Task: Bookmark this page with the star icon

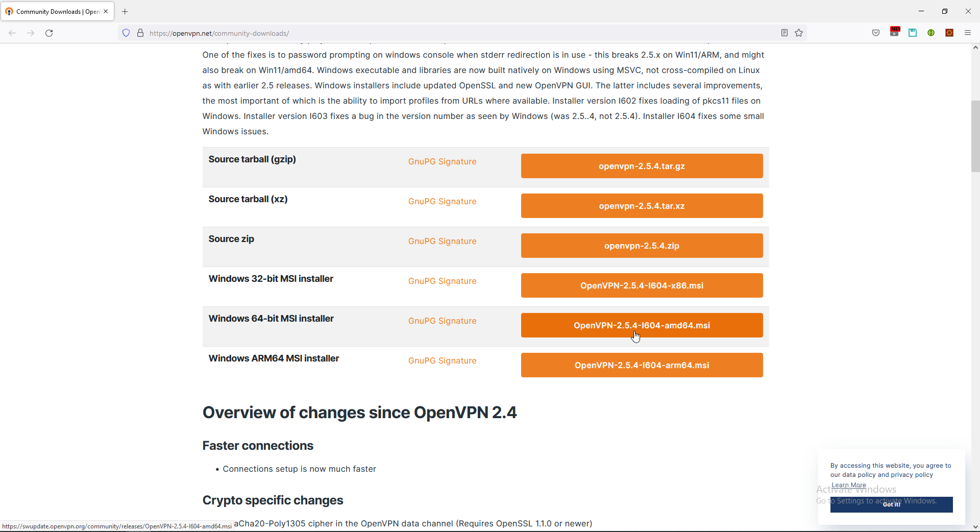Action: click(x=799, y=33)
